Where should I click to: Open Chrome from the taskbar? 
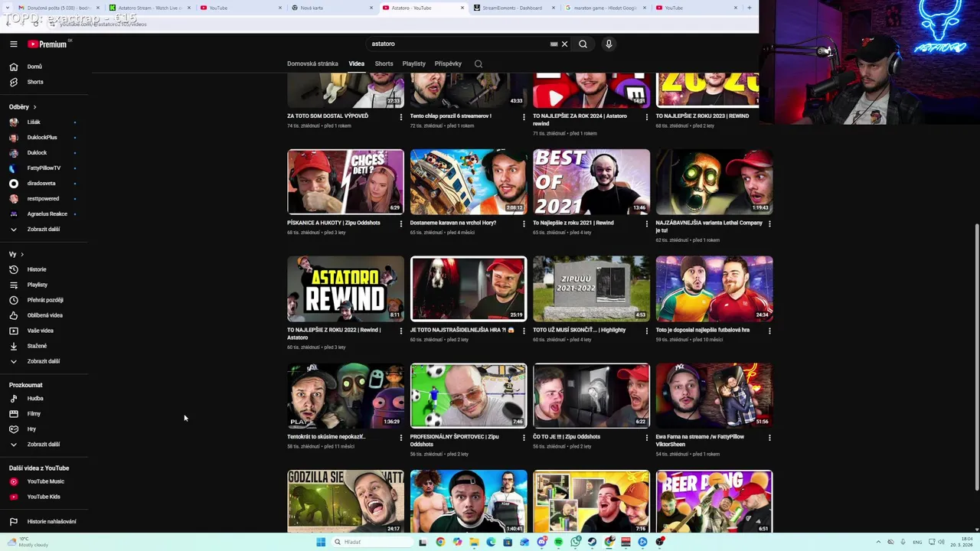(440, 542)
